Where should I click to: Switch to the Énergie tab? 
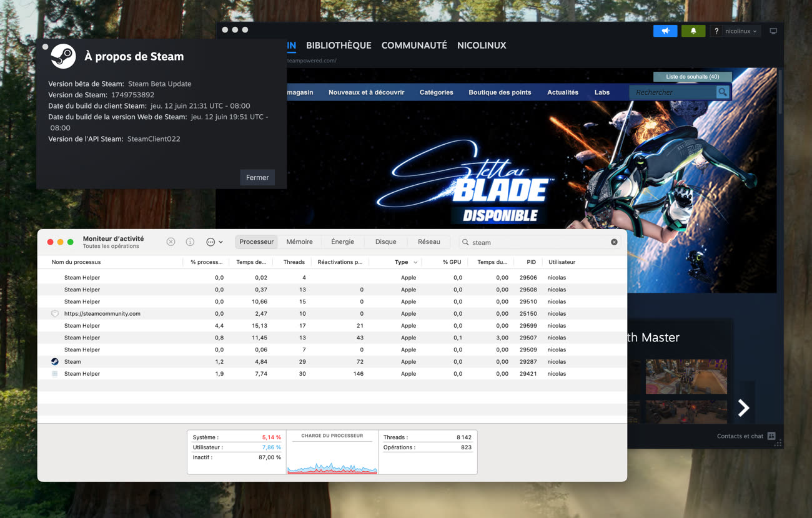[342, 242]
